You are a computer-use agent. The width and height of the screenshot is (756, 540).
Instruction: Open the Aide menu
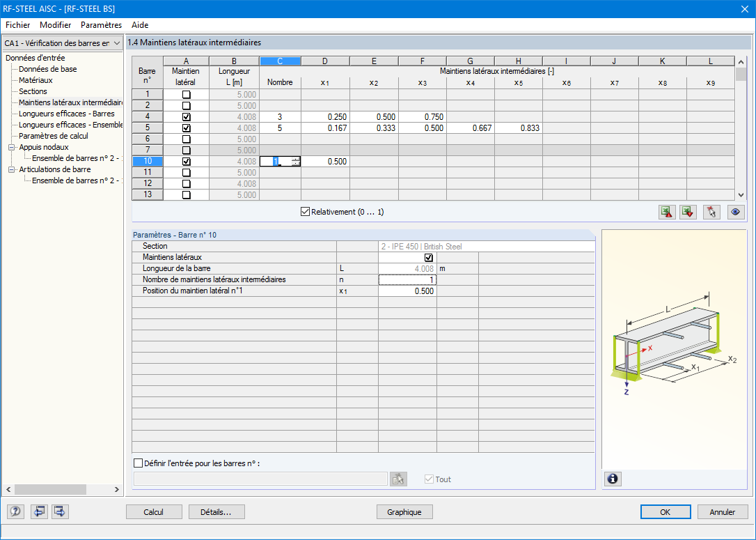click(140, 24)
